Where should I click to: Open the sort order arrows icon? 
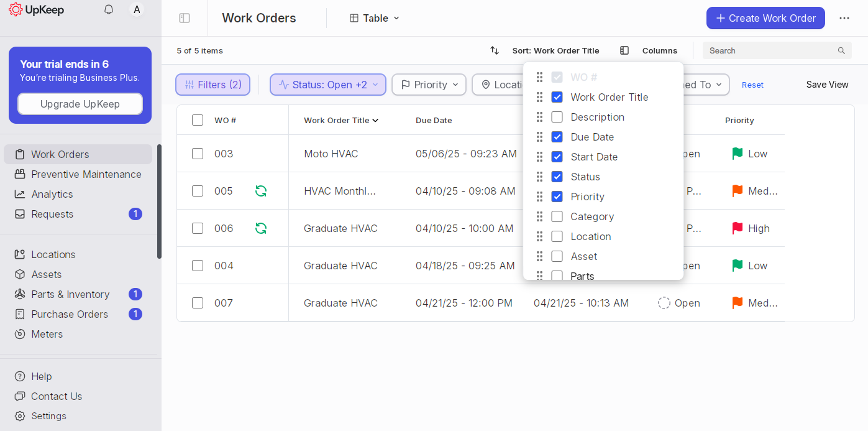(x=494, y=50)
